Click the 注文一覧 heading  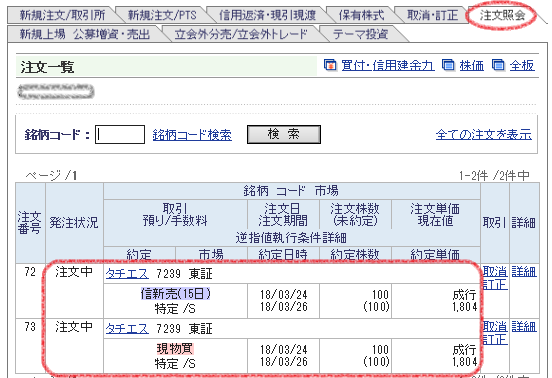point(47,67)
